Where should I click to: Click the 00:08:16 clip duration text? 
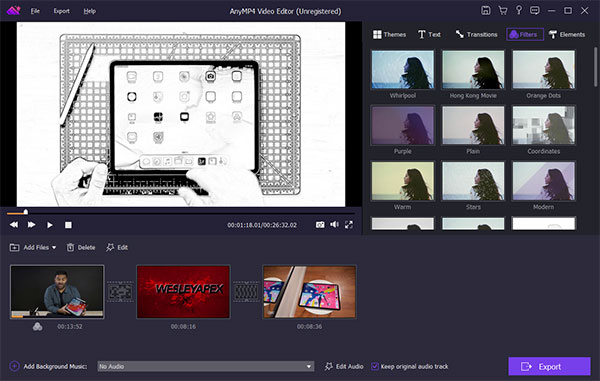[183, 327]
